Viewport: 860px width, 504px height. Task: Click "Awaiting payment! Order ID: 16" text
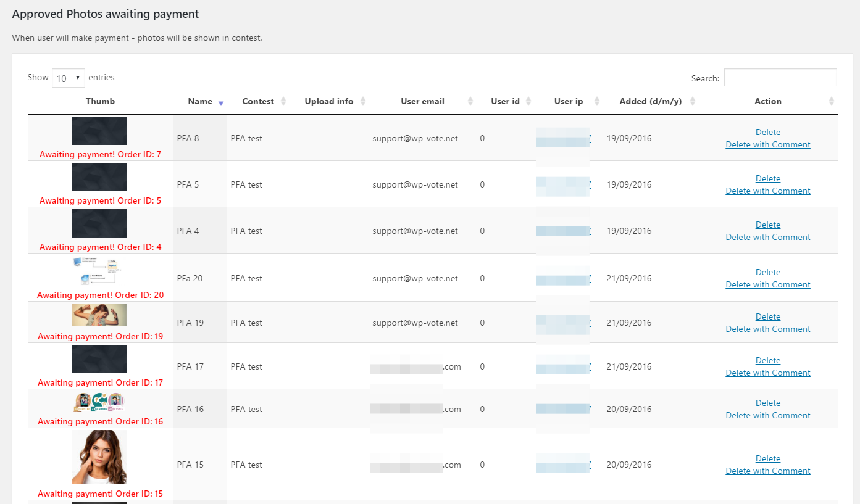click(x=100, y=421)
